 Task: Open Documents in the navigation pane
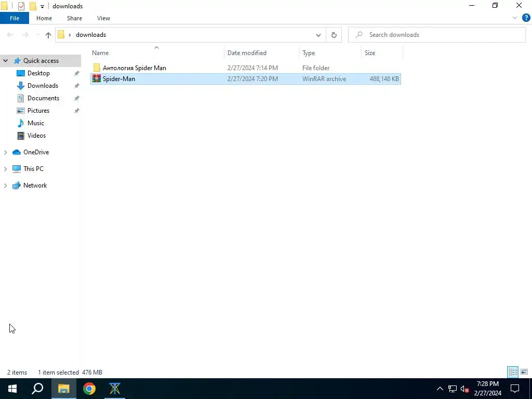tap(43, 98)
